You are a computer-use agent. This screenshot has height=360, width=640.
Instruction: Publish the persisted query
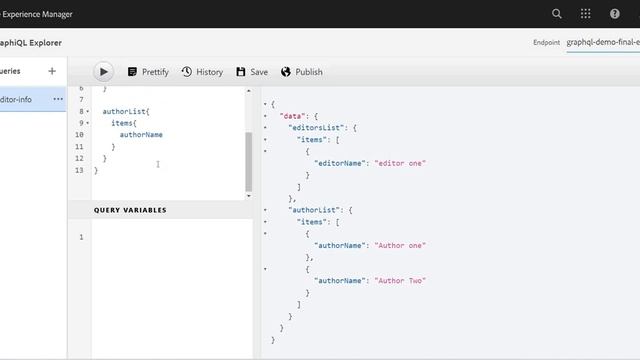(x=302, y=72)
